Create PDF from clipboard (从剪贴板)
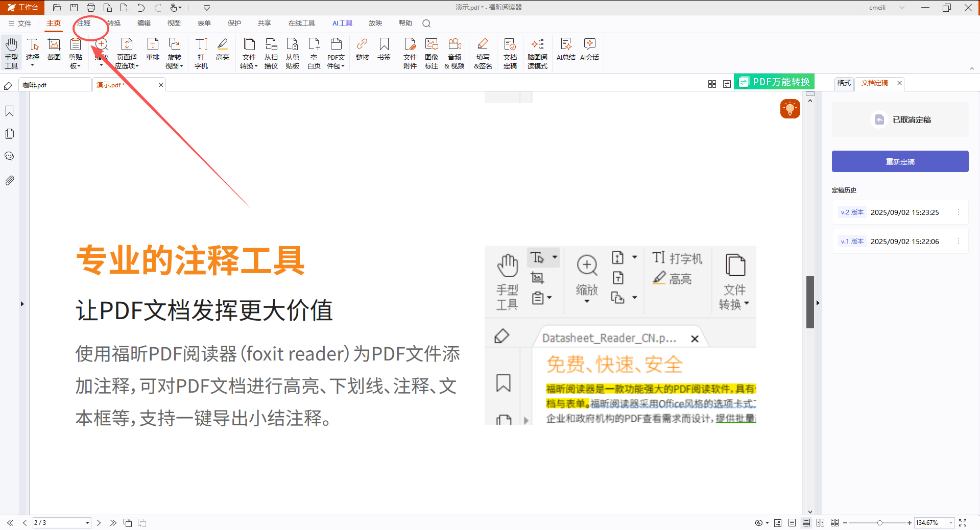Screen dimensions: 980x530 pyautogui.click(x=293, y=53)
